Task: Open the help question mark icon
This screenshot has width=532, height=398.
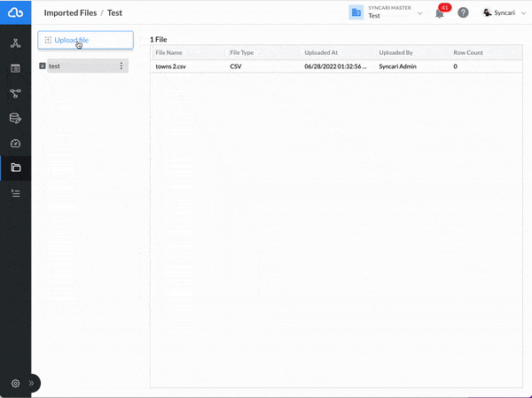Action: [463, 12]
